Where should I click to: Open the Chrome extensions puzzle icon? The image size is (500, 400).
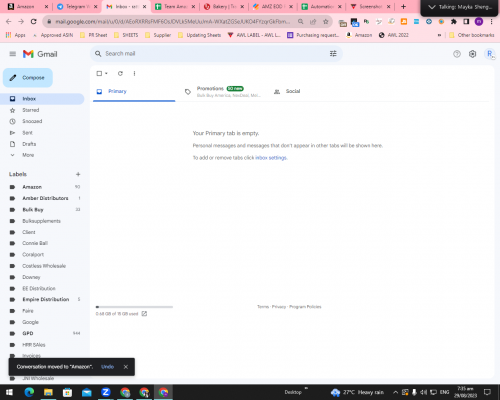coord(454,22)
